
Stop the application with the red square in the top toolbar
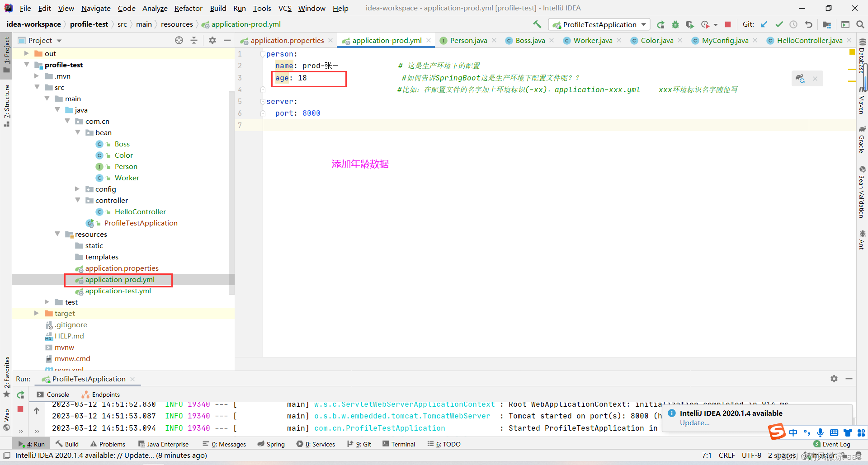click(x=728, y=24)
